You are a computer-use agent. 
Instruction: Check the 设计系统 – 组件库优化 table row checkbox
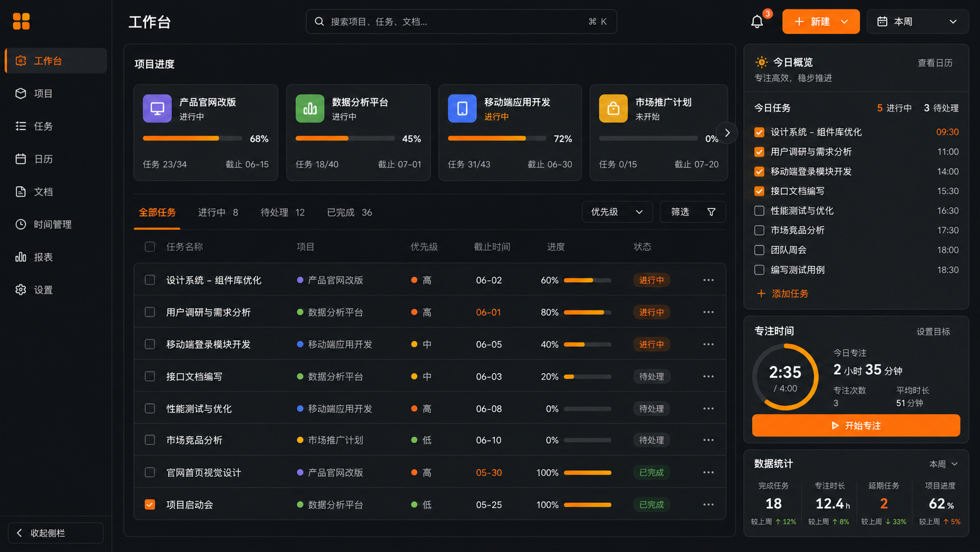click(150, 280)
